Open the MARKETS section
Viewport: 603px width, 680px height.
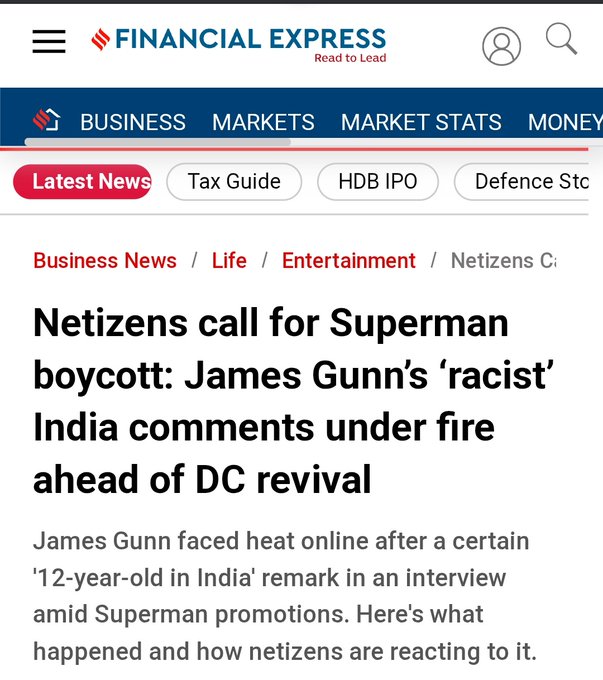263,122
